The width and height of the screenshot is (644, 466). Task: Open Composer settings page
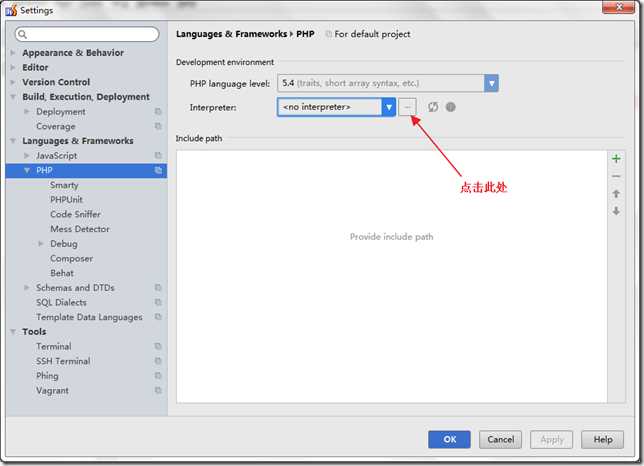pos(71,258)
